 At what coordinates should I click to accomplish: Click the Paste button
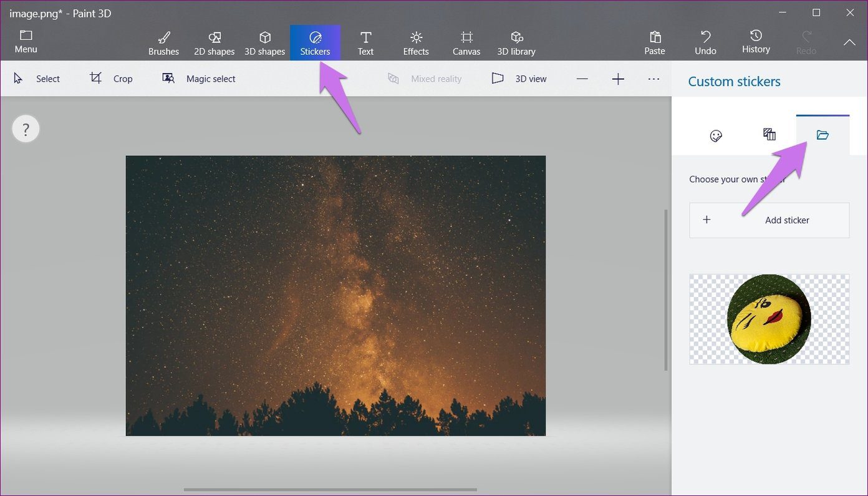tap(655, 43)
